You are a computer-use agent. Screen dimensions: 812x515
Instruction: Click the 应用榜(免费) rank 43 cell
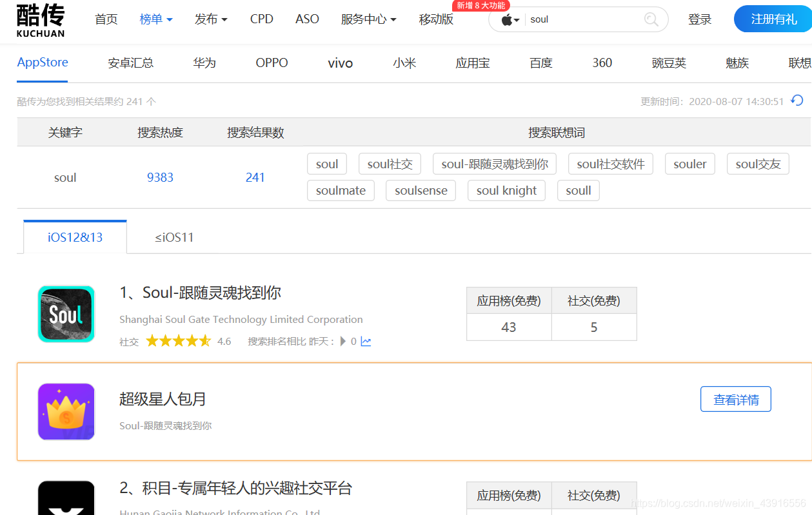[x=509, y=327]
